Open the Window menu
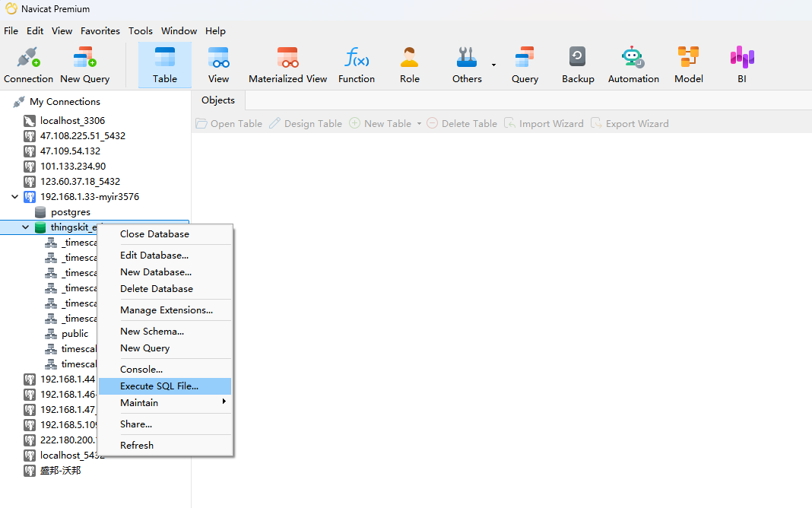The image size is (812, 508). [x=179, y=31]
